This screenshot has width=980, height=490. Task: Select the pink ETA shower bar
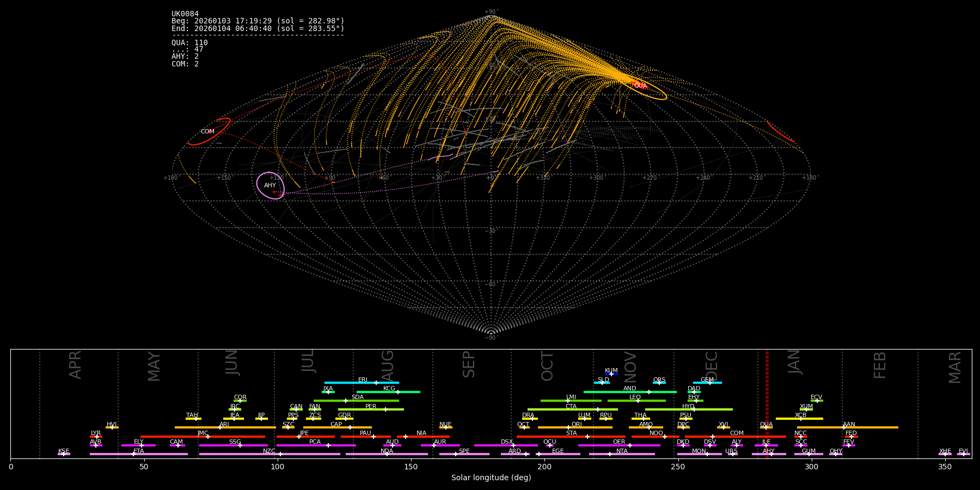coord(138,454)
